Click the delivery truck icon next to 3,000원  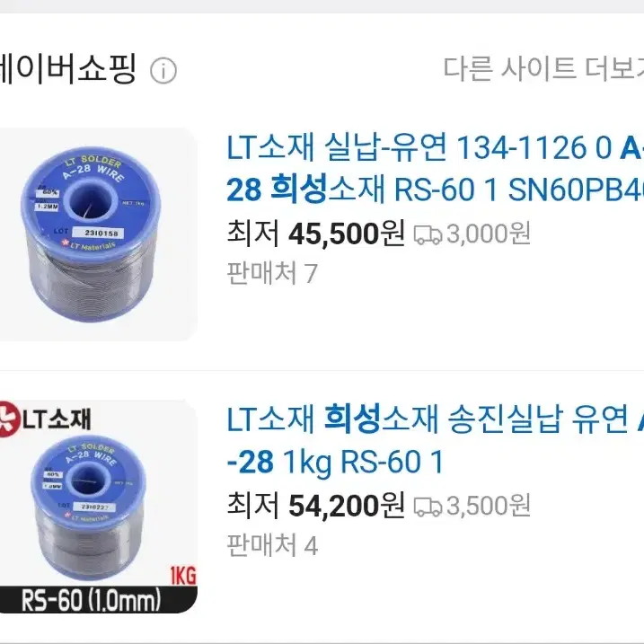click(428, 234)
